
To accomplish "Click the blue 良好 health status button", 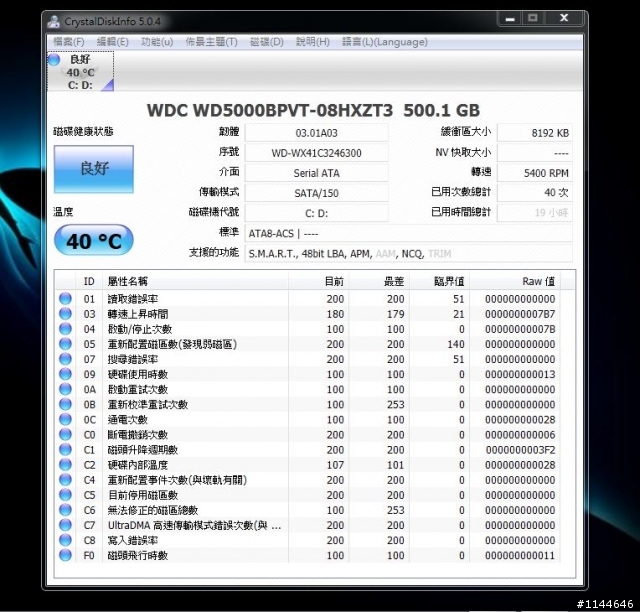I will pos(94,169).
